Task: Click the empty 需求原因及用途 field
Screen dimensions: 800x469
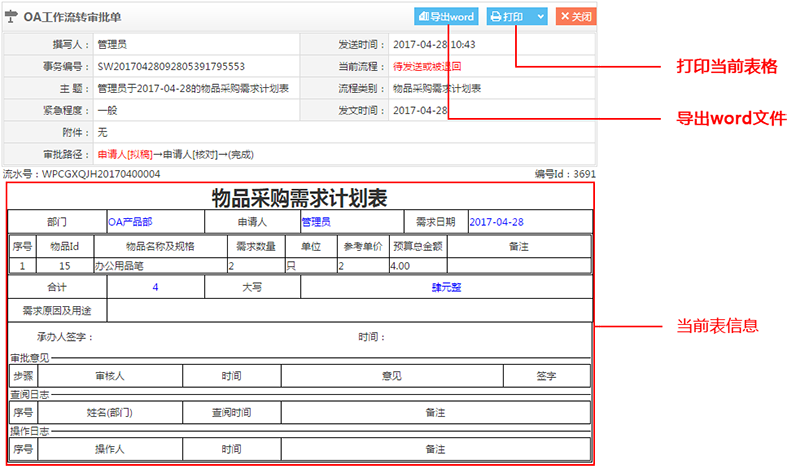Action: coord(349,311)
